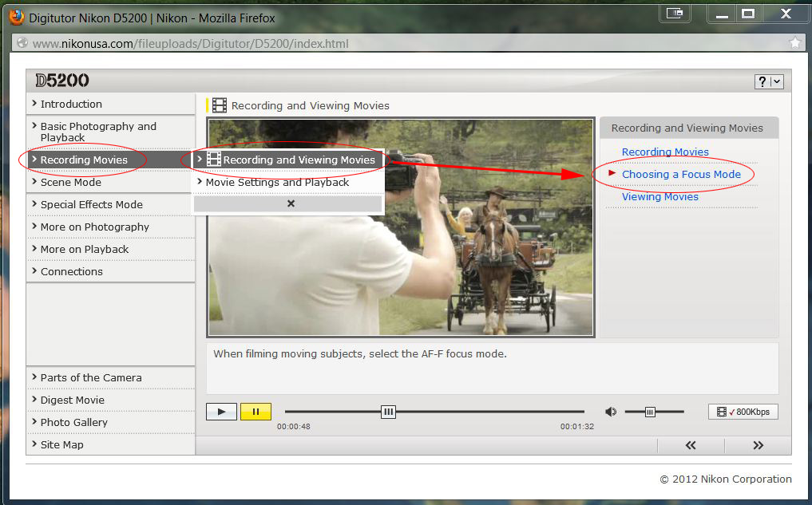This screenshot has width=812, height=505.
Task: Click the browser address bar URL
Action: [x=191, y=43]
